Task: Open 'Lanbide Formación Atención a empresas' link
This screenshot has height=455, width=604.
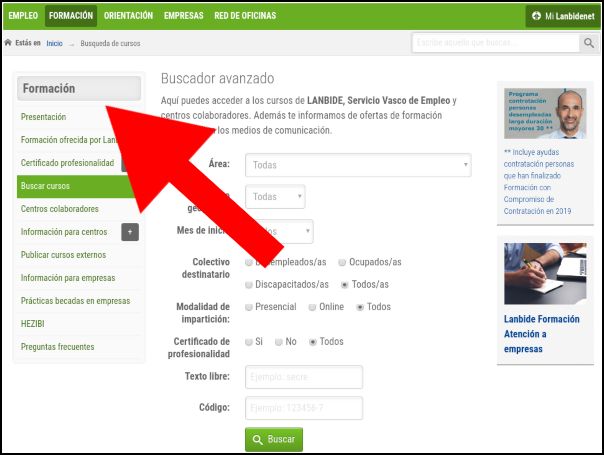Action: (x=542, y=334)
